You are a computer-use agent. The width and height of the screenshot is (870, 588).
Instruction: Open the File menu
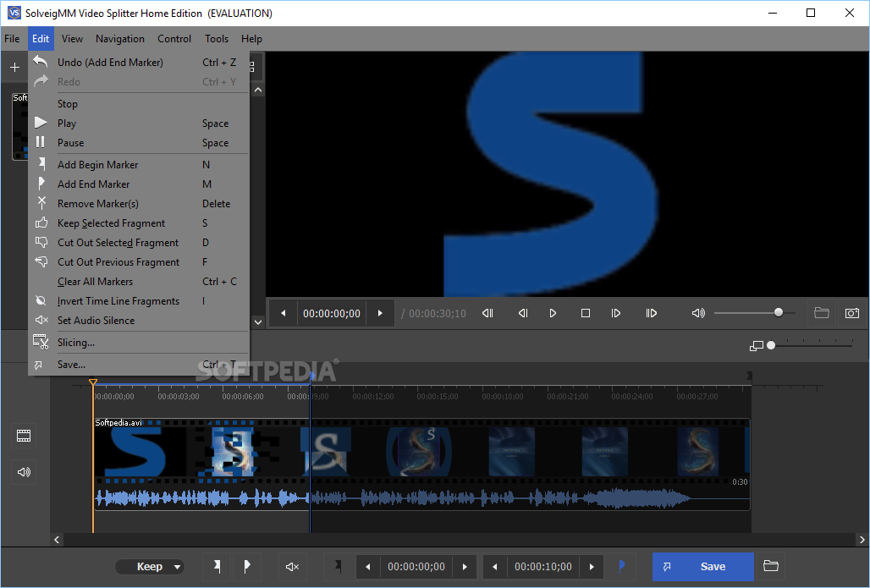[x=12, y=39]
